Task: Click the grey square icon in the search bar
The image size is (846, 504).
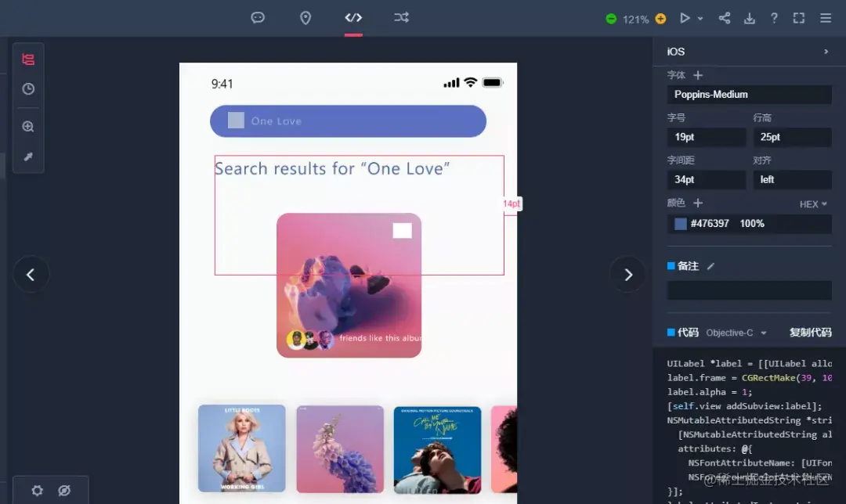Action: (236, 121)
